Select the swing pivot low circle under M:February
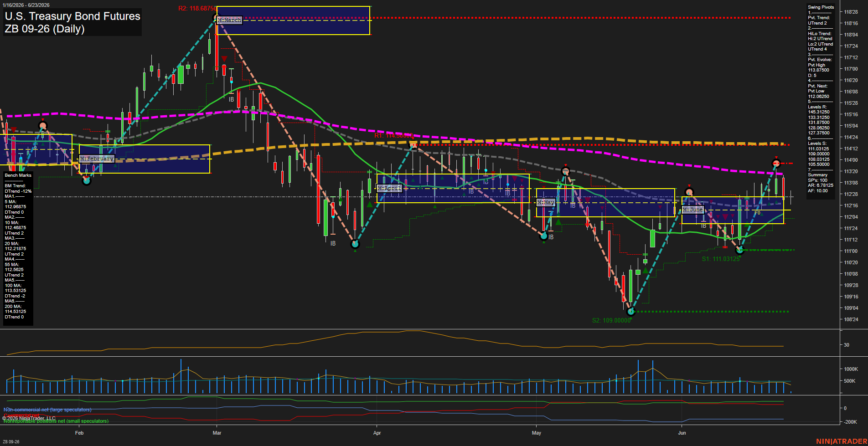The height and width of the screenshot is (446, 868). pos(87,181)
